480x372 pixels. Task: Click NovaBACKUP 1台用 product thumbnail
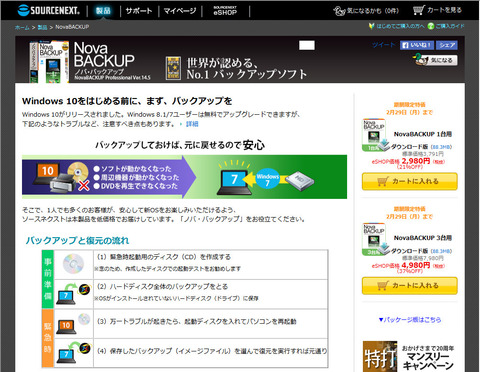pos(375,135)
